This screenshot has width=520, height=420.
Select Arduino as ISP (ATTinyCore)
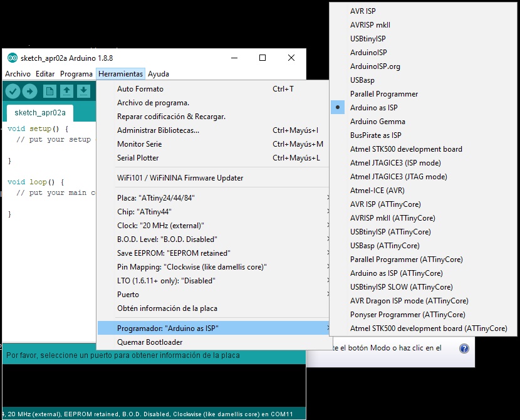pyautogui.click(x=423, y=273)
